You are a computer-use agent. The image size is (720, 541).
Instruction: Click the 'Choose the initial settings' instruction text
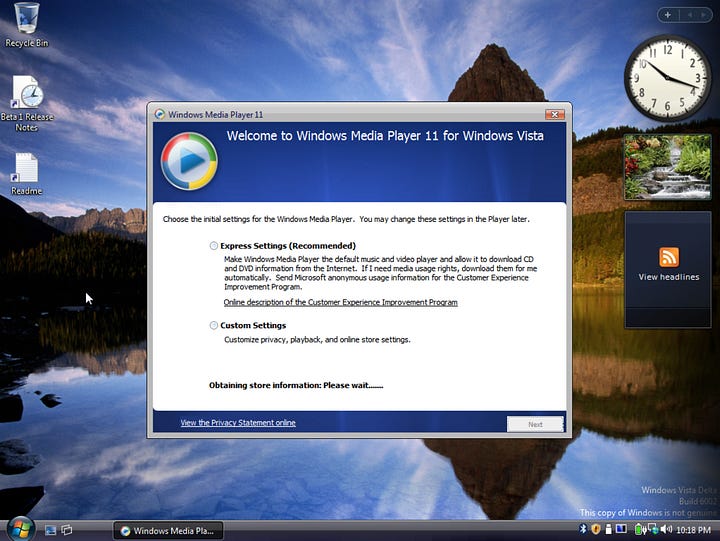tap(346, 219)
